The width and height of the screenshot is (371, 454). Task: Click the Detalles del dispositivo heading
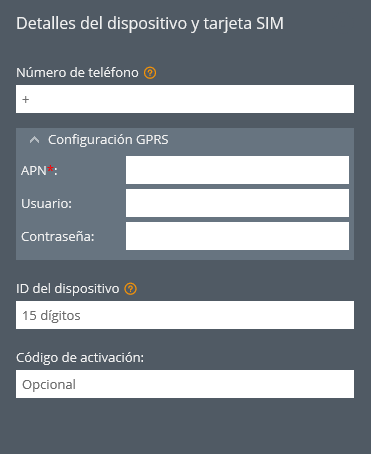point(150,24)
